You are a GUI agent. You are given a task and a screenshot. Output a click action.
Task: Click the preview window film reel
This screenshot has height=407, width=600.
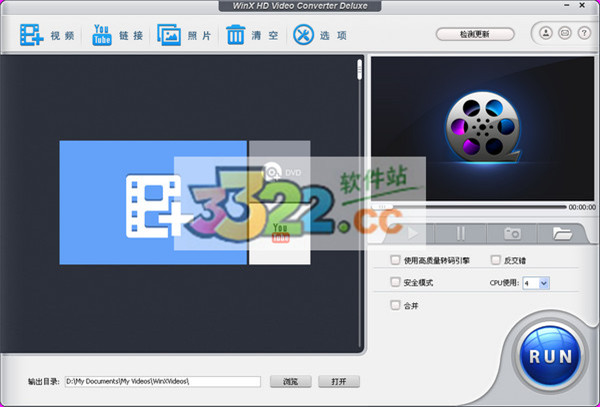[x=483, y=127]
